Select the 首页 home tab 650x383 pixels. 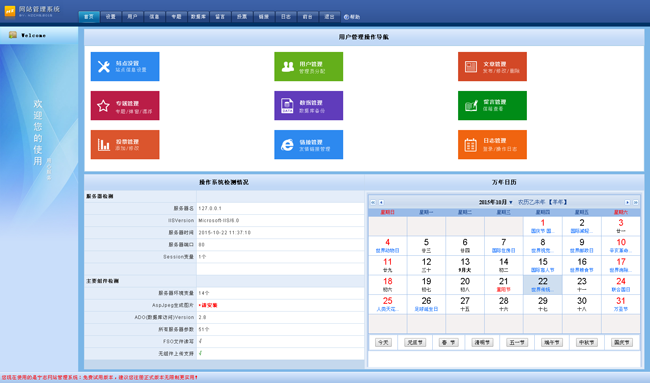[x=89, y=17]
